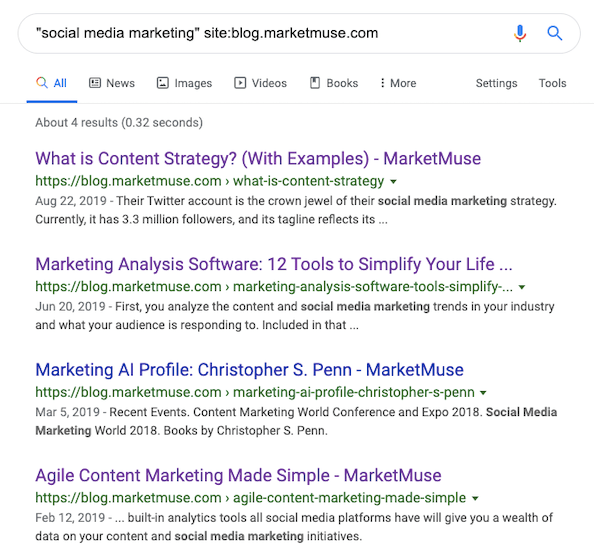This screenshot has width=594, height=558.
Task: Click the Images tab picture icon
Action: click(x=163, y=83)
